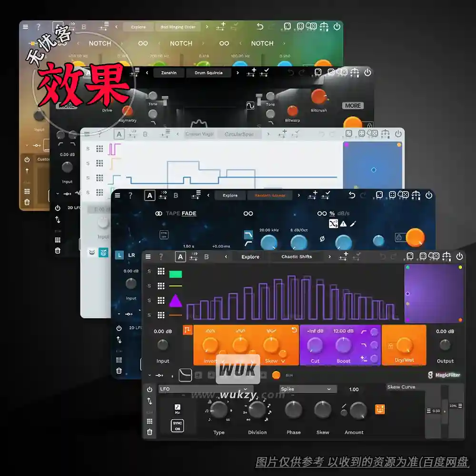The height and width of the screenshot is (476, 476).
Task: Click the orange flag icon beside Input knob
Action: click(188, 331)
